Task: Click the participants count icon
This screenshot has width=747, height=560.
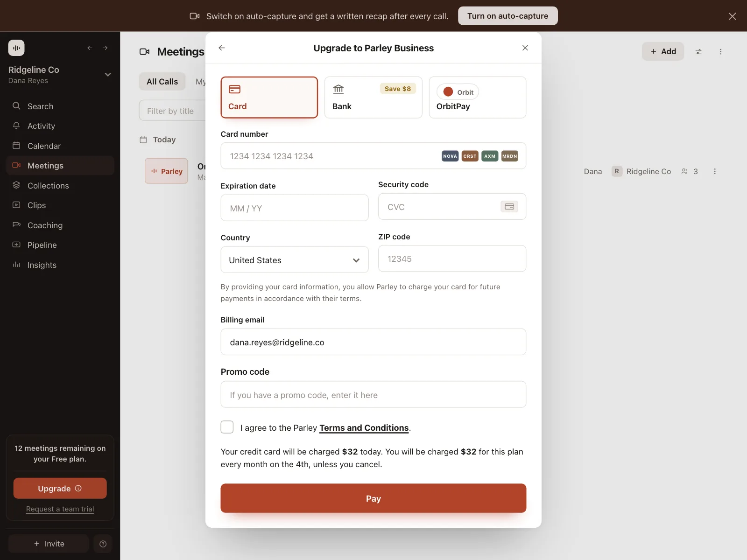Action: click(x=684, y=171)
